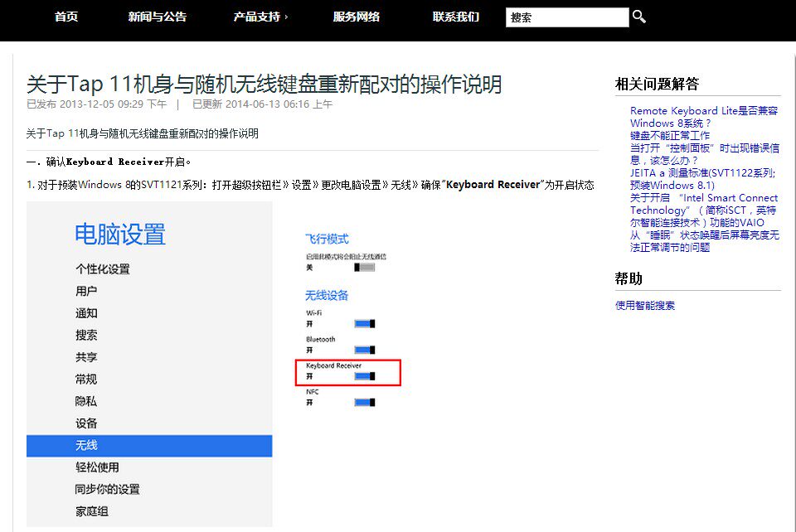Select 家庭组 in PC settings list
The height and width of the screenshot is (532, 796).
tap(91, 511)
